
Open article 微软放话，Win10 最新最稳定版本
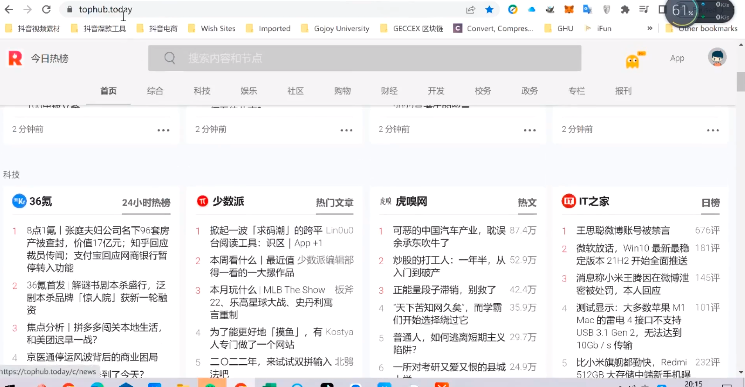[632, 254]
